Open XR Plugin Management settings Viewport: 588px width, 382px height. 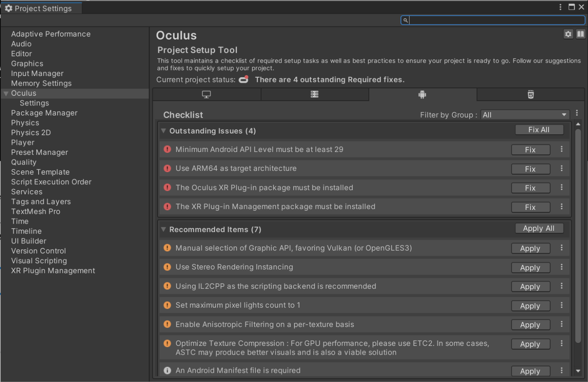(53, 271)
